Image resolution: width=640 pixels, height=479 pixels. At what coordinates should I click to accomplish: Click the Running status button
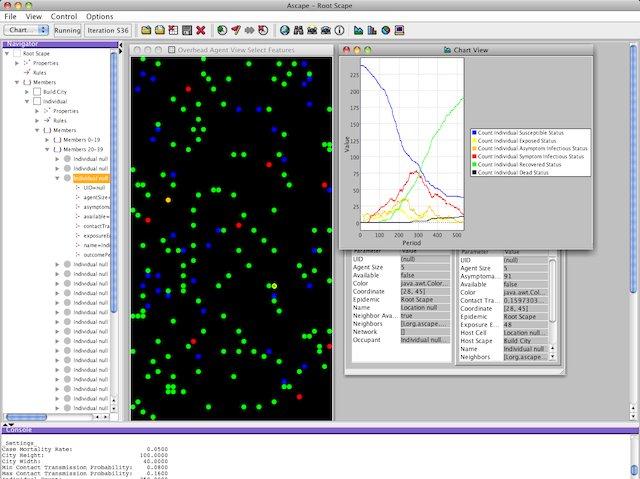[68, 31]
